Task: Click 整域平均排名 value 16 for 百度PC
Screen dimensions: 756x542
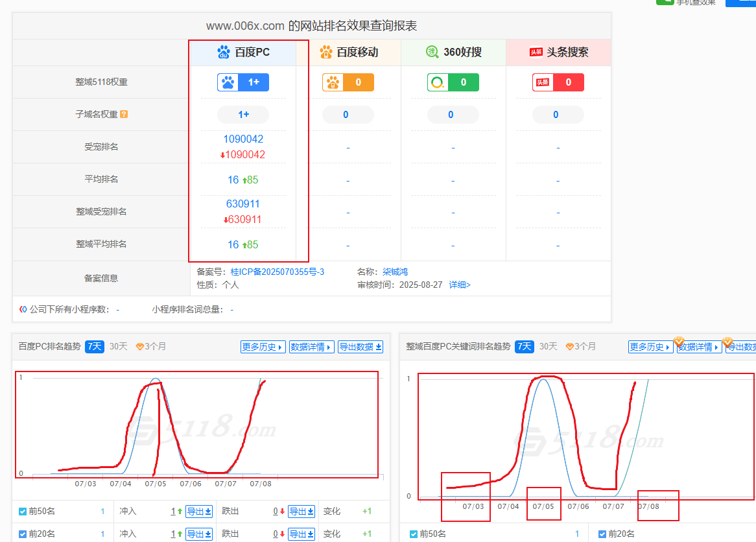Action: point(233,245)
